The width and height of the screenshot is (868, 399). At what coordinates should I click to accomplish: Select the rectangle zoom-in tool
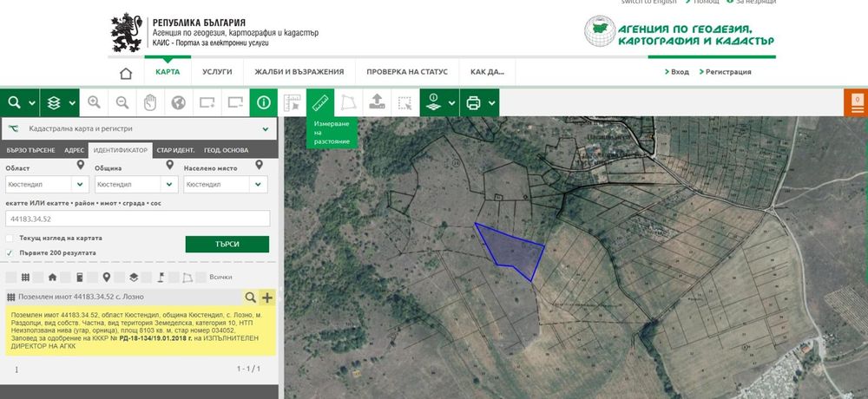[207, 103]
